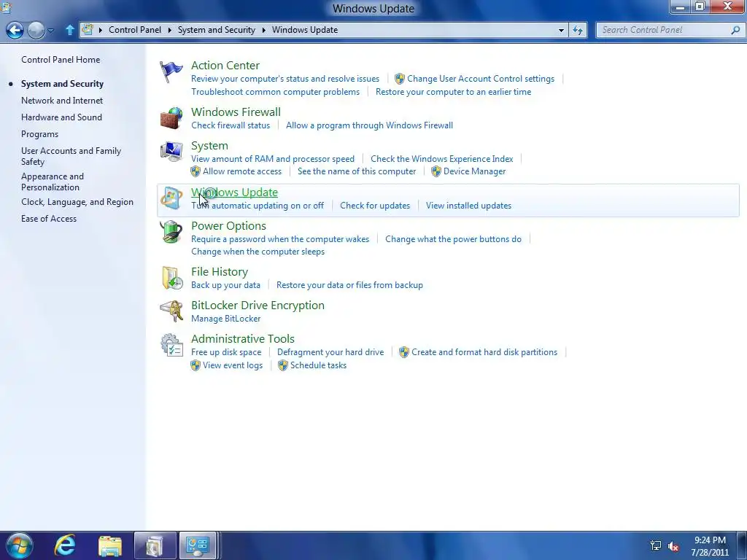Focus the Search Control Panel field
The width and height of the screenshot is (747, 560).
664,30
